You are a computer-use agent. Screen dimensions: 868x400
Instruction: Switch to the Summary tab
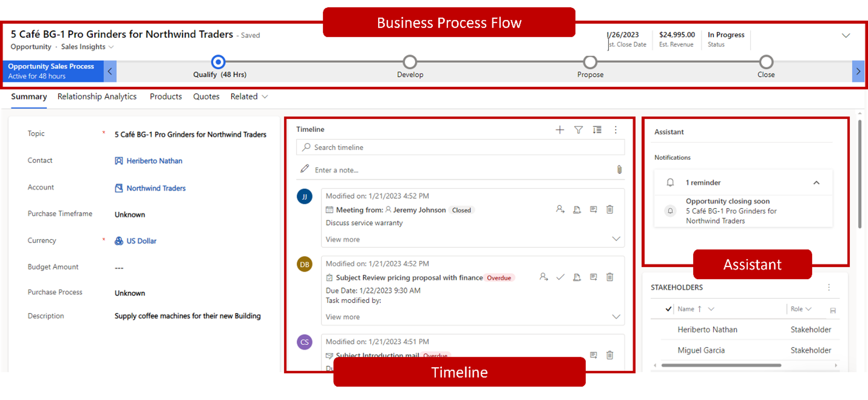tap(29, 97)
